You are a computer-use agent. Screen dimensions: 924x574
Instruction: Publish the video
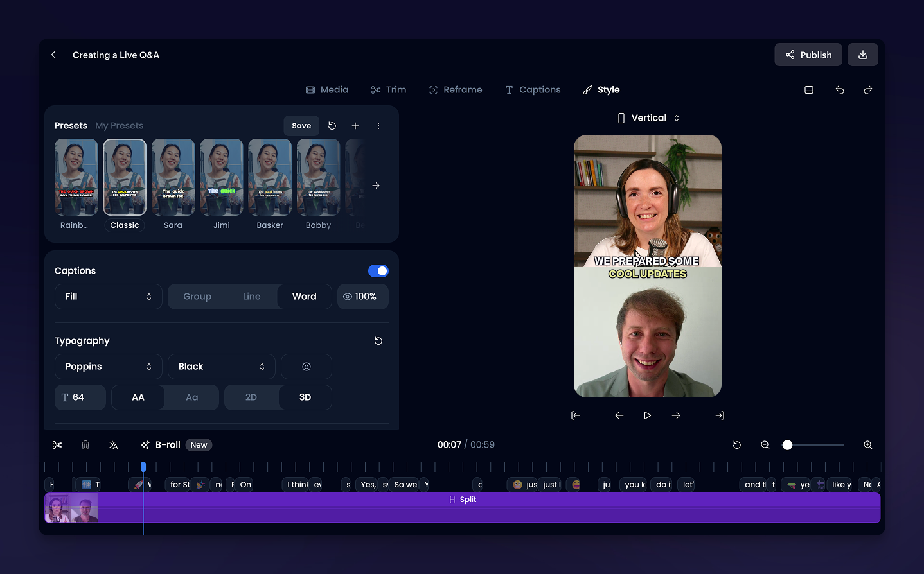(x=808, y=55)
